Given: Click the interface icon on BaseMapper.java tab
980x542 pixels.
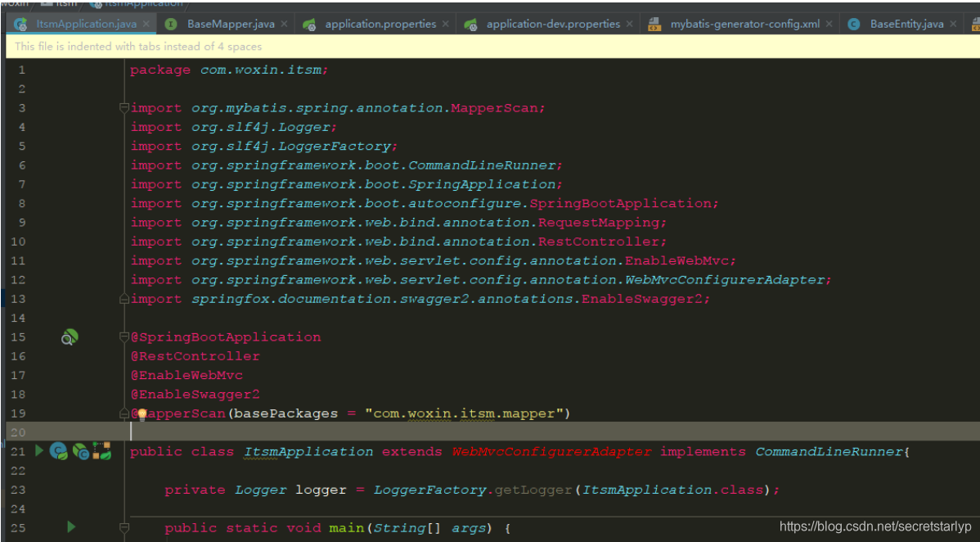Looking at the screenshot, I should click(170, 24).
